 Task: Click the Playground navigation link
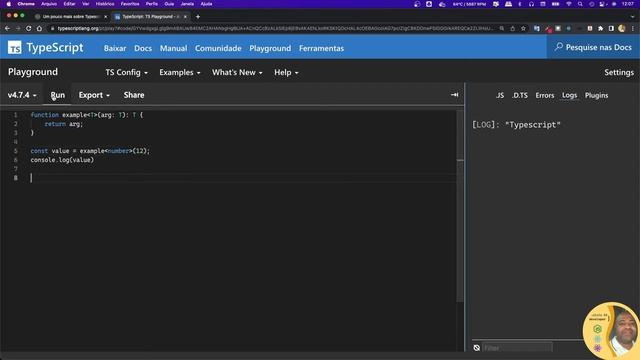270,48
